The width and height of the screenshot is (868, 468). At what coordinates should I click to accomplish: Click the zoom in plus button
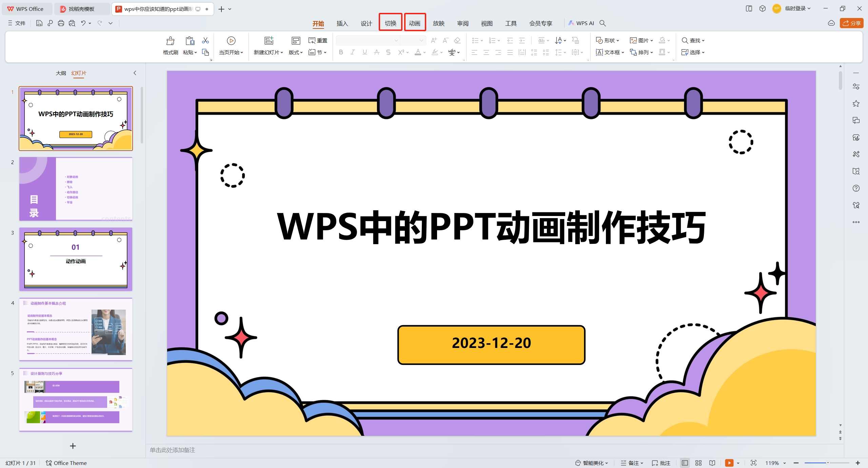(x=858, y=463)
